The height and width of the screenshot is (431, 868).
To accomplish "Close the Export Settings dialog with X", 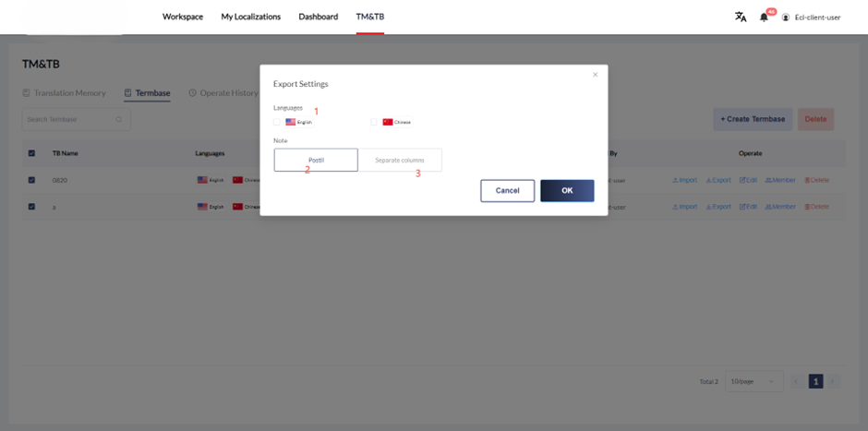I will pos(595,75).
